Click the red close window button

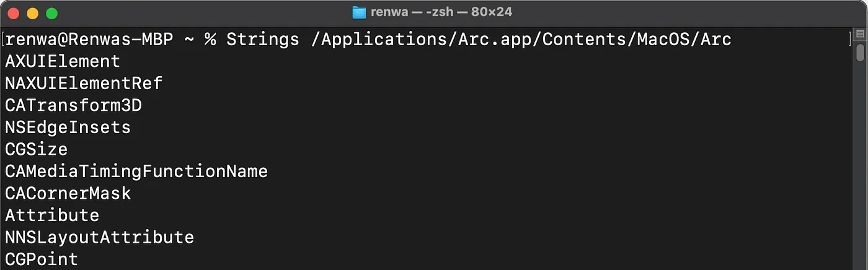(x=14, y=13)
